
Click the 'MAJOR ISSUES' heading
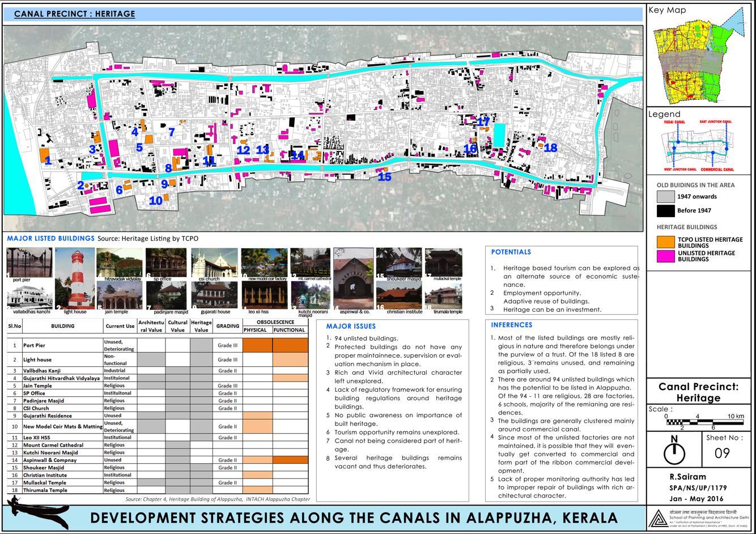351,326
